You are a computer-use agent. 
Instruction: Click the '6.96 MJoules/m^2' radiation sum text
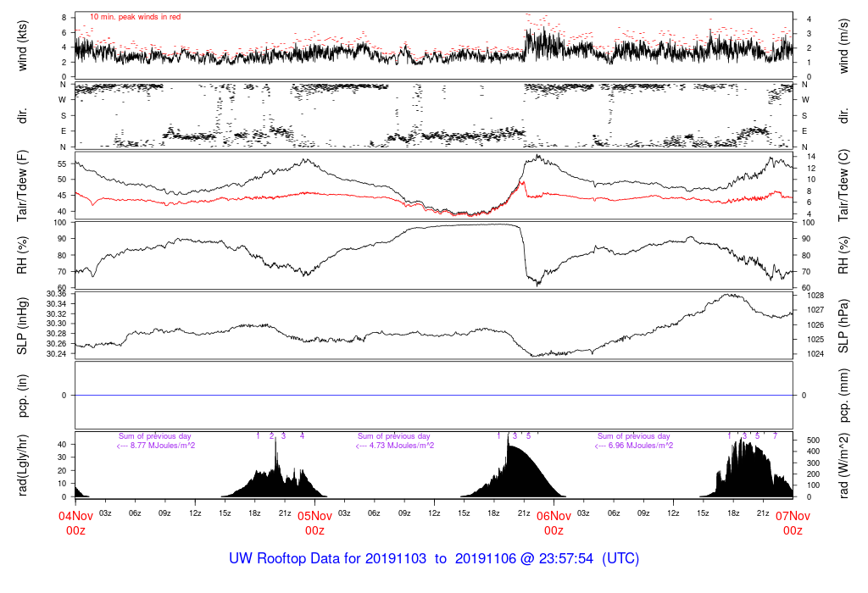pyautogui.click(x=641, y=446)
